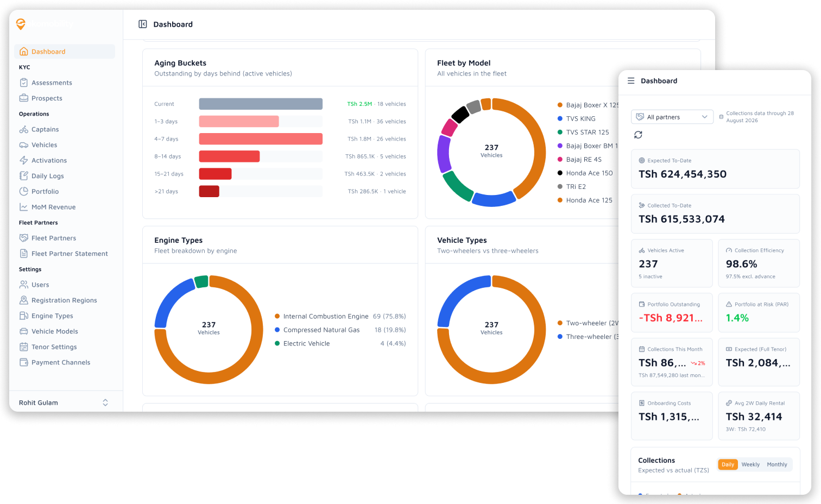Image resolution: width=821 pixels, height=504 pixels.
Task: Click calendar icon beside Collections data note
Action: [721, 117]
